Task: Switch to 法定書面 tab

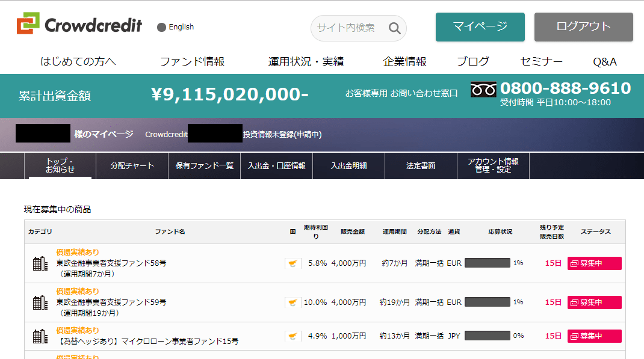Action: tap(421, 166)
